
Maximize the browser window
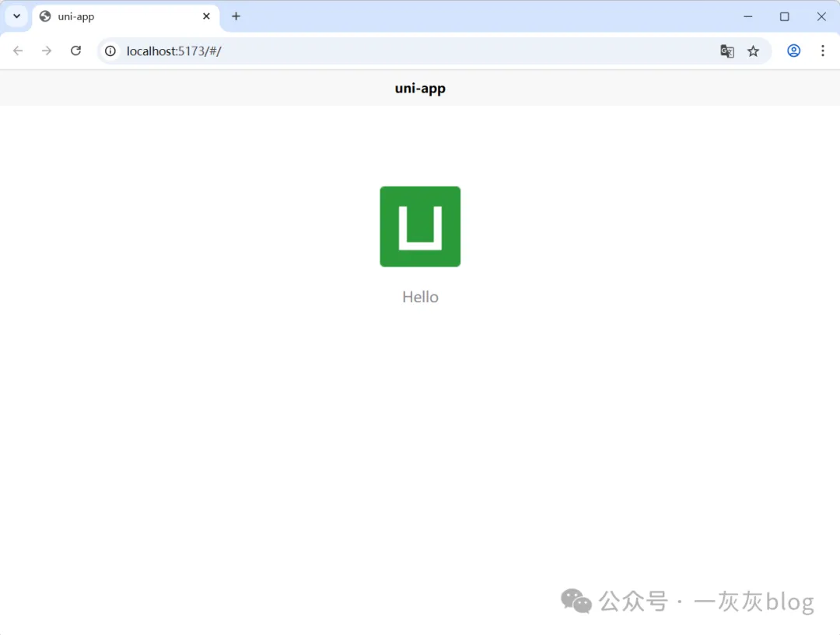click(x=784, y=16)
